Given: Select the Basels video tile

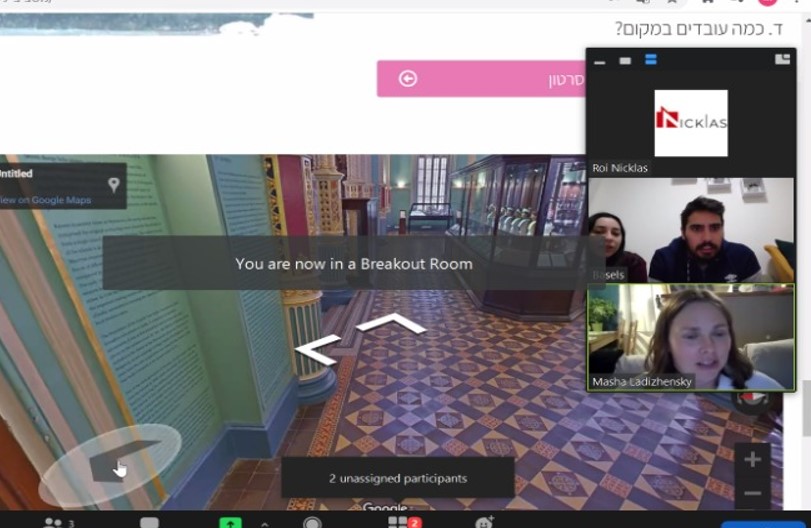Looking at the screenshot, I should tap(691, 230).
